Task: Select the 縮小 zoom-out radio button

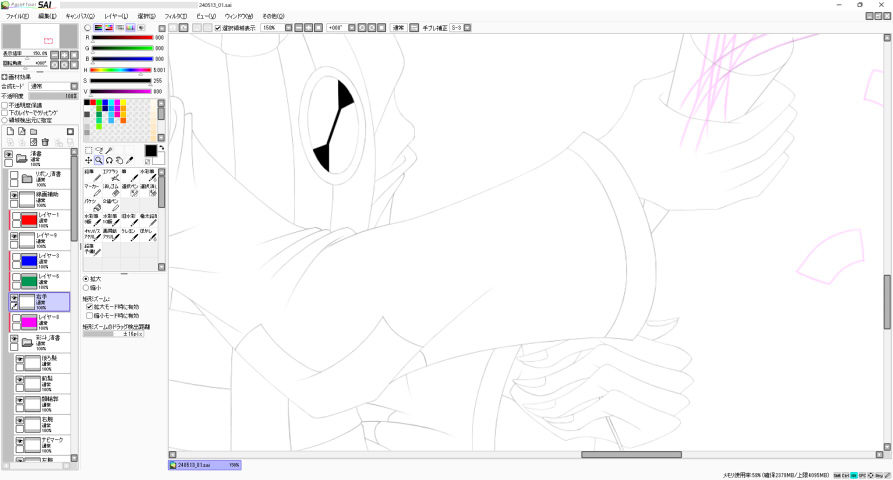Action: tap(86, 288)
